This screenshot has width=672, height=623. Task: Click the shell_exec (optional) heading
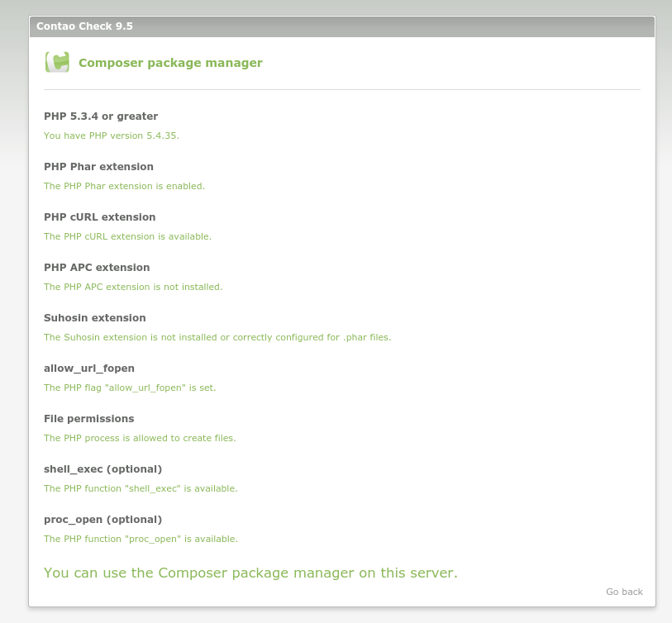pyautogui.click(x=102, y=469)
